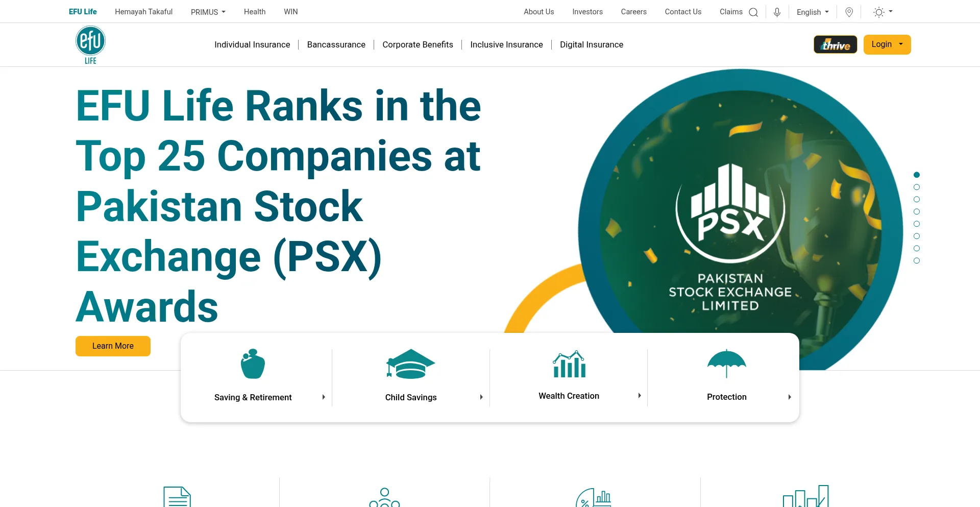Click the Learn More button
980x507 pixels.
point(113,346)
